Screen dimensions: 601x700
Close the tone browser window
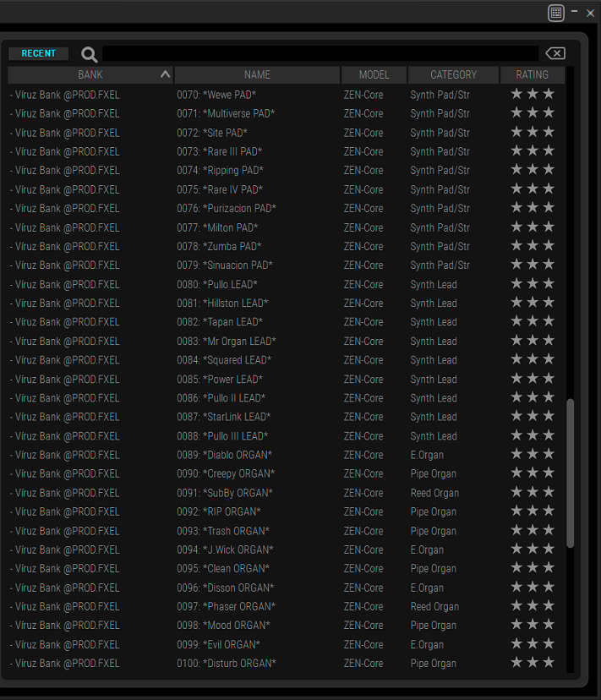click(590, 13)
